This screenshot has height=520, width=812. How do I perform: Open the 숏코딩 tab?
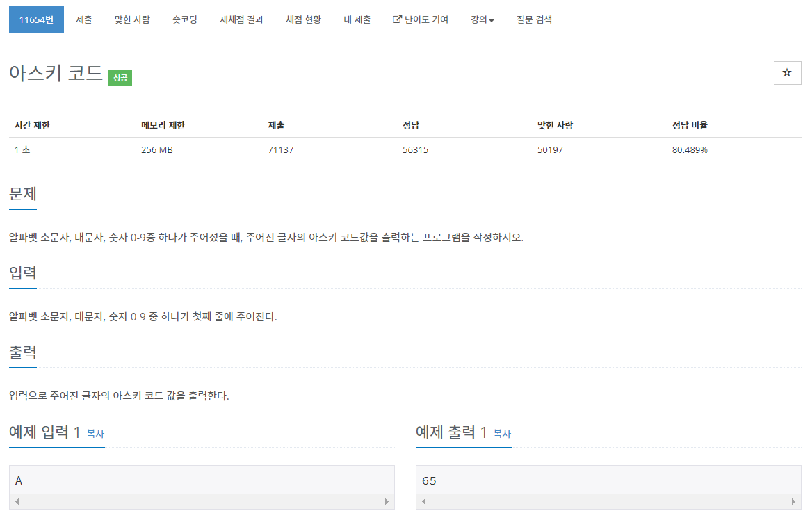pos(185,19)
